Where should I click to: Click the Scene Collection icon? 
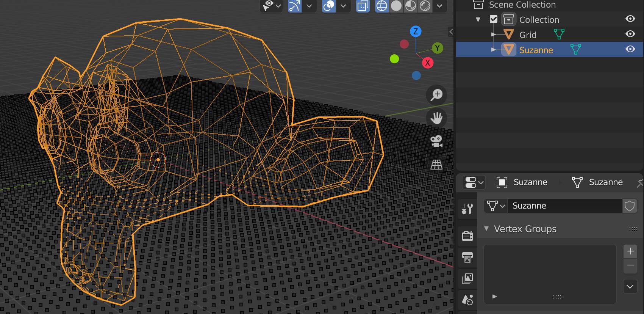[x=478, y=5]
